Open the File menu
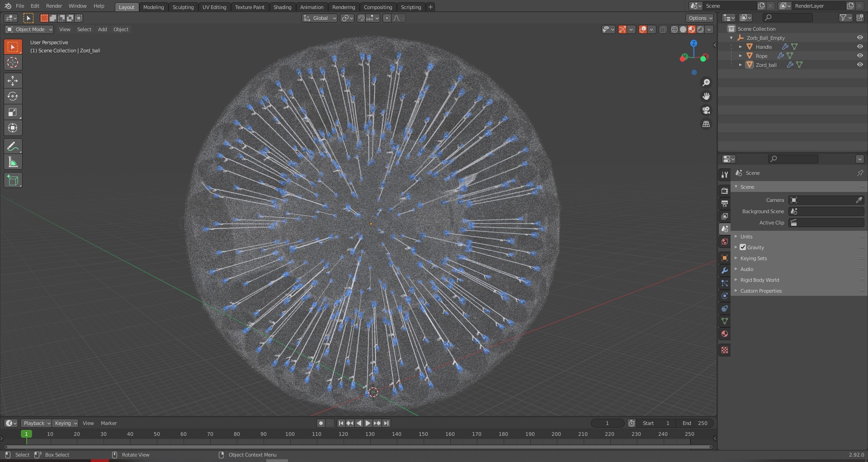 [20, 6]
